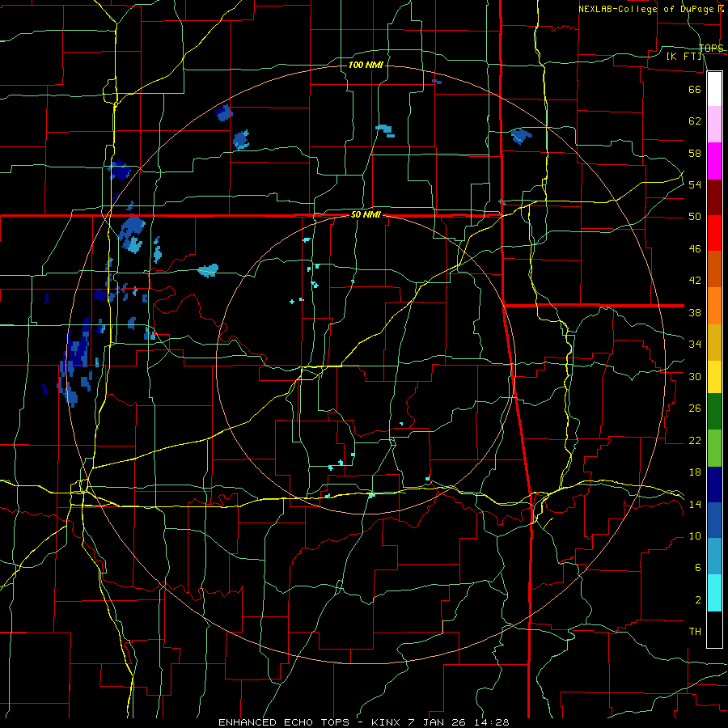Click the ENHANCED ECHO TOPS caption at bottom
Viewport: 728px width, 728px height.
tap(363, 722)
